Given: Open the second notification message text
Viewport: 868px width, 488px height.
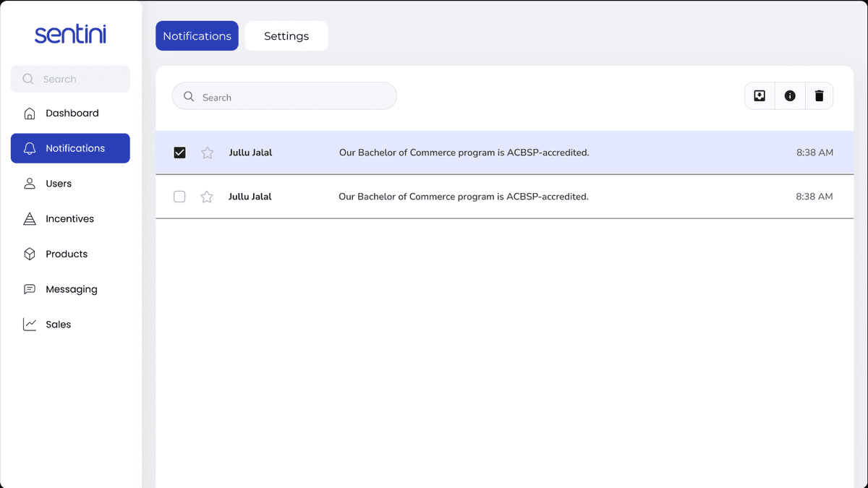Looking at the screenshot, I should [x=464, y=197].
